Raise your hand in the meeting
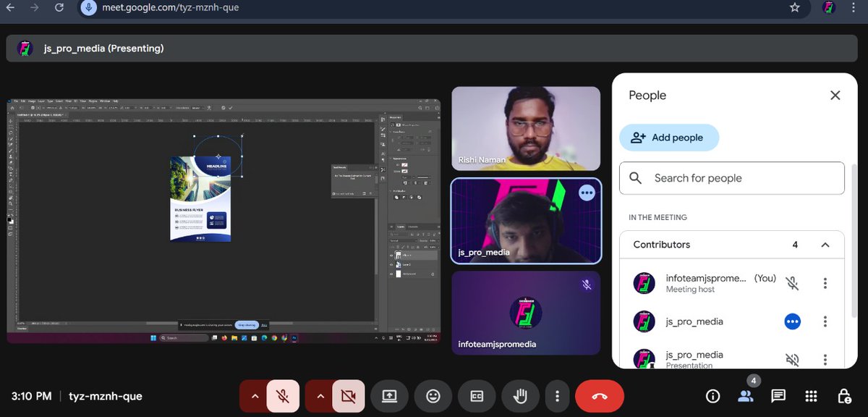 coord(521,396)
